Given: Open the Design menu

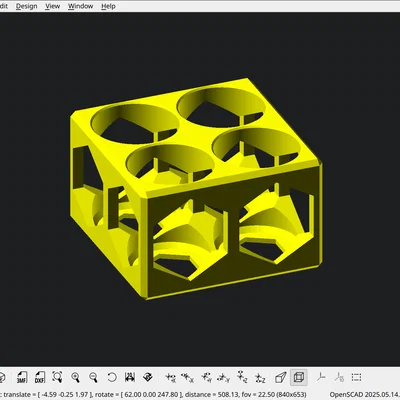Looking at the screenshot, I should click(x=26, y=6).
